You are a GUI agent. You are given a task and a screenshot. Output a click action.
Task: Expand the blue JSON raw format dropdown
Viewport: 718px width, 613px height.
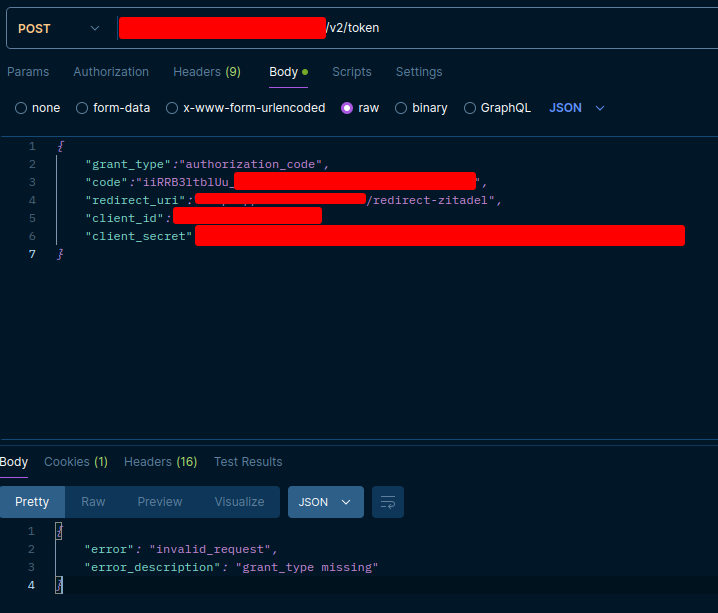pyautogui.click(x=577, y=108)
